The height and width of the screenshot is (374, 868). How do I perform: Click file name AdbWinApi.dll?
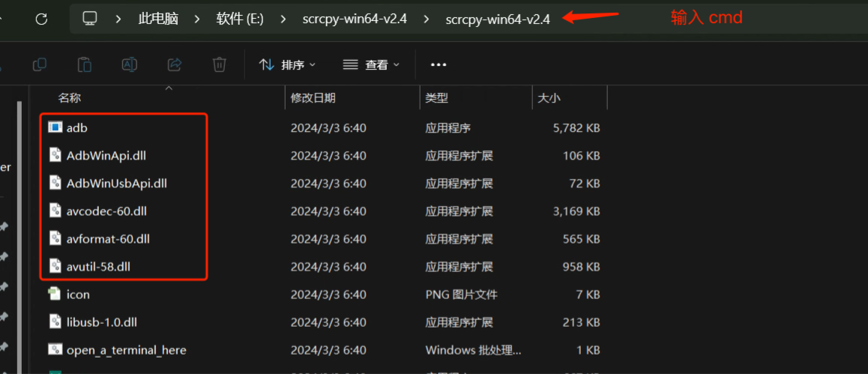(106, 155)
